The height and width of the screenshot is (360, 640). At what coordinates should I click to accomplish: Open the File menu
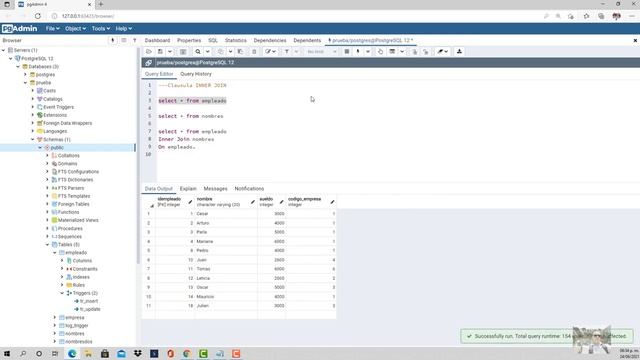52,29
